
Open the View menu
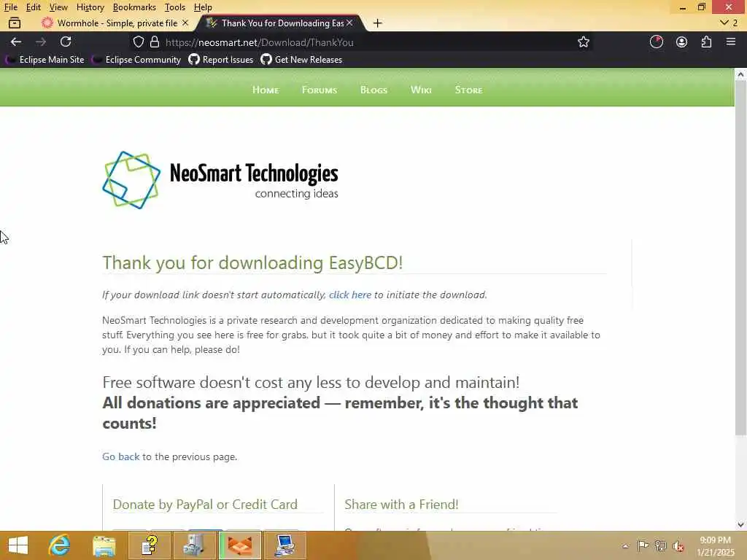pyautogui.click(x=58, y=7)
